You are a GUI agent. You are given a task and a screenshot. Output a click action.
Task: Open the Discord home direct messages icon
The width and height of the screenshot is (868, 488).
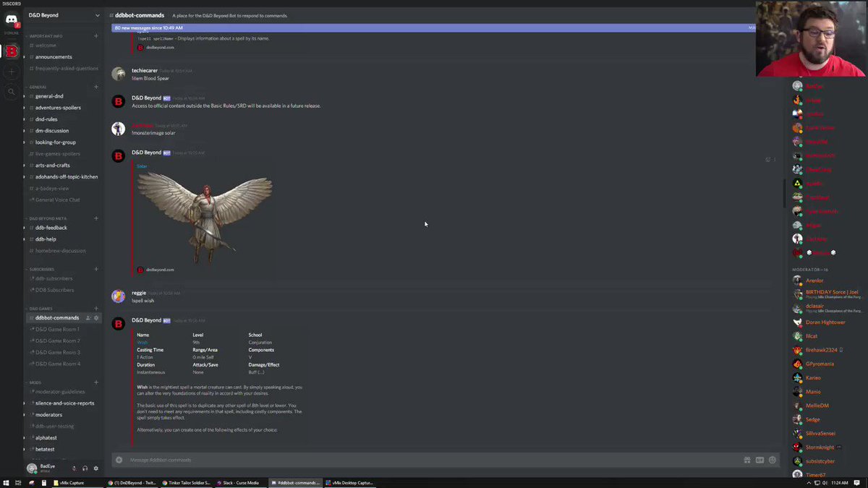[11, 20]
